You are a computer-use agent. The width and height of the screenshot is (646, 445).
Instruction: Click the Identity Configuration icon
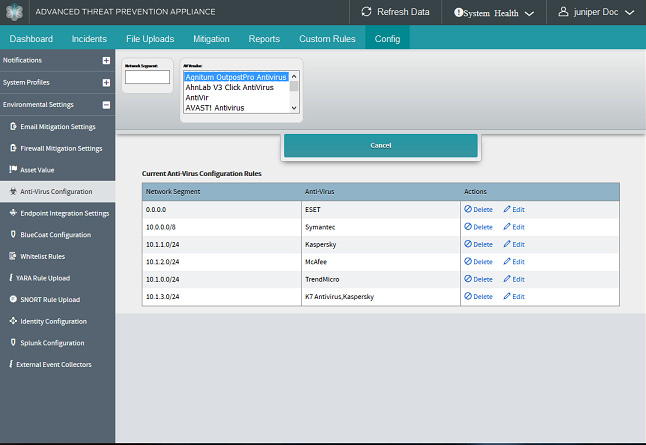point(13,321)
